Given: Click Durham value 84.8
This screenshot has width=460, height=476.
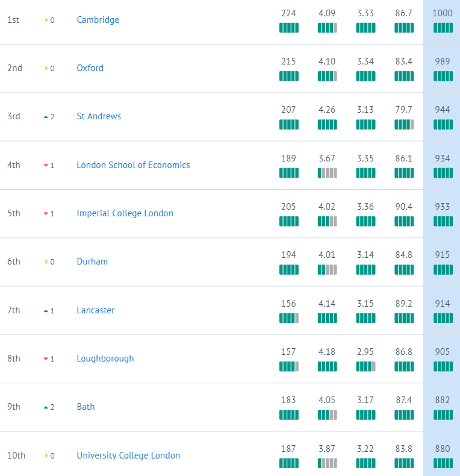Looking at the screenshot, I should 403,255.
